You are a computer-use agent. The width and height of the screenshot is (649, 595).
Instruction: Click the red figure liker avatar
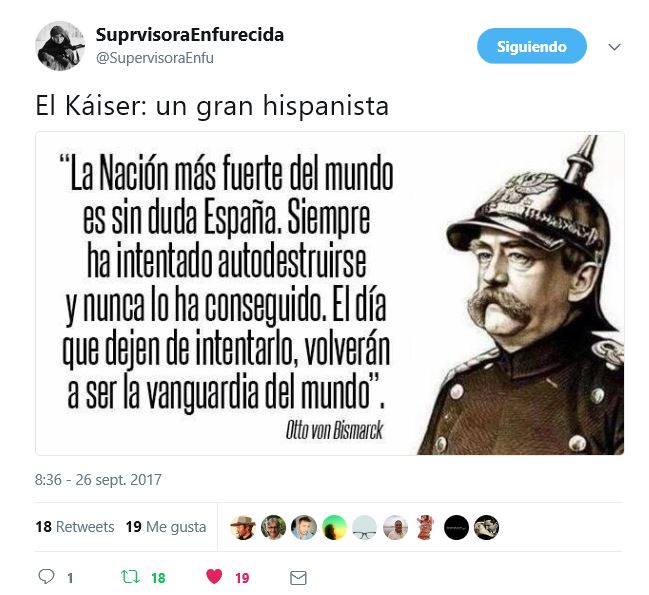425,528
